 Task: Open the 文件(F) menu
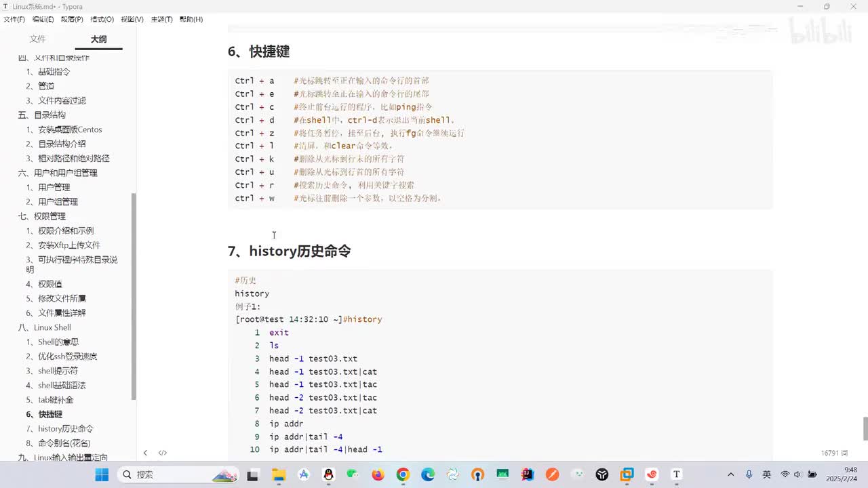tap(14, 19)
